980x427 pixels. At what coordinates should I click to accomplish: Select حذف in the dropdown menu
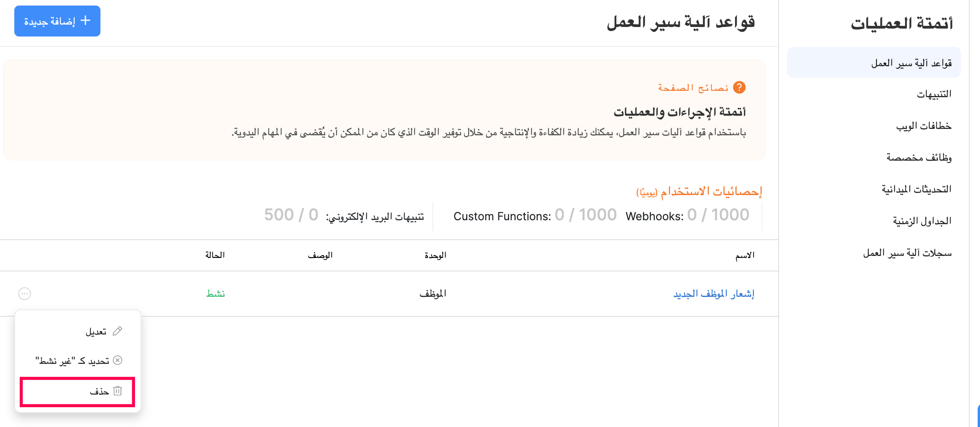point(99,392)
